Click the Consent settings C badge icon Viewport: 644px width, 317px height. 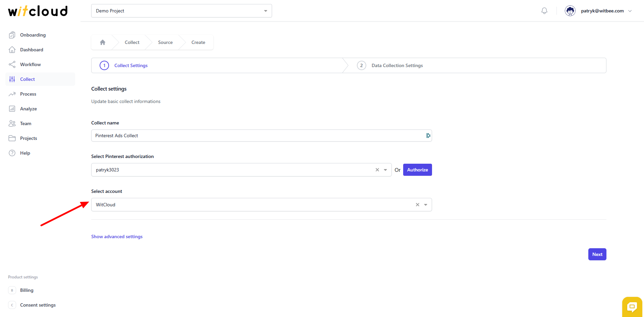point(12,305)
